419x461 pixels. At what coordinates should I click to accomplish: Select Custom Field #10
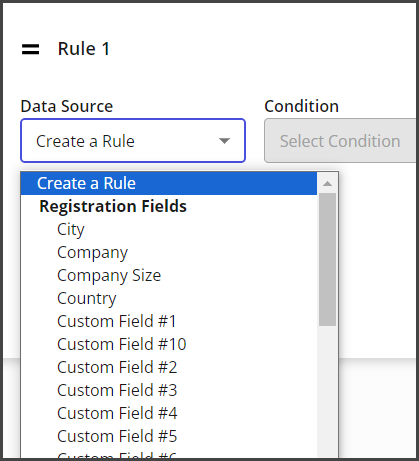pos(169,344)
